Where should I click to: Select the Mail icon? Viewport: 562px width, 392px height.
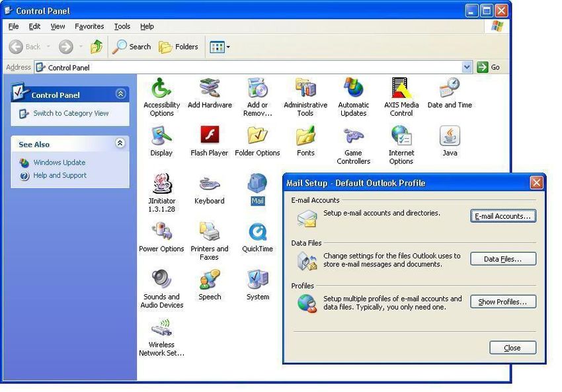pyautogui.click(x=257, y=189)
